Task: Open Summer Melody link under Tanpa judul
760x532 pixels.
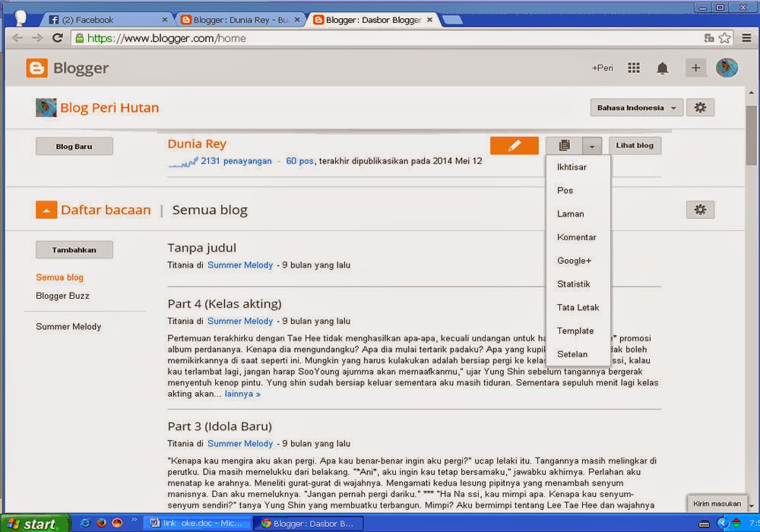Action: (240, 265)
